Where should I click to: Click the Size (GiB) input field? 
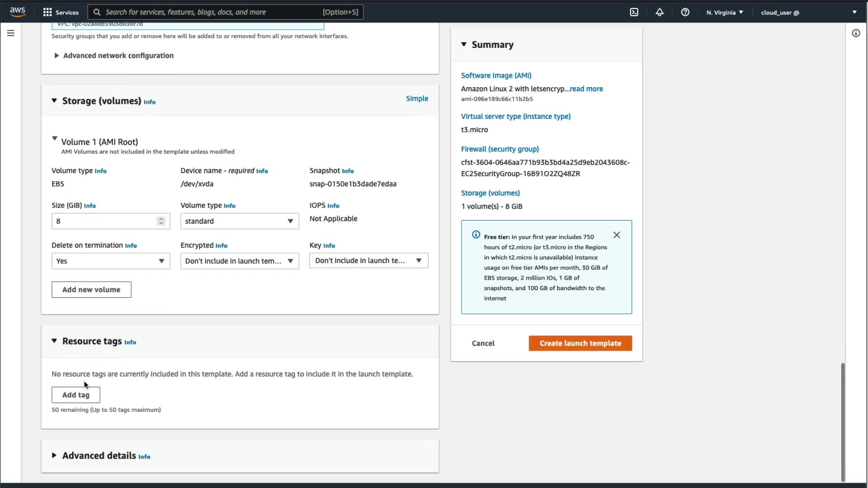click(104, 221)
